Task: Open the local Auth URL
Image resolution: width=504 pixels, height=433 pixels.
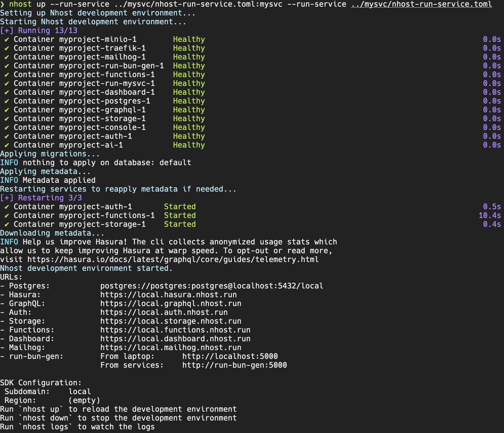Action: pos(164,312)
